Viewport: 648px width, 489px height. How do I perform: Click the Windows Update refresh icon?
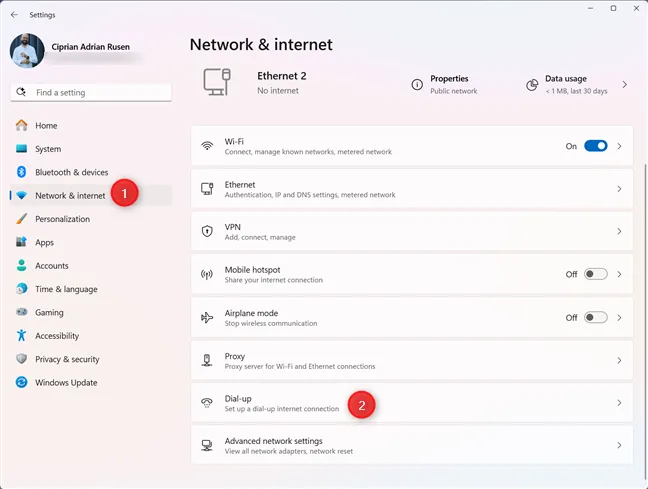[x=21, y=382]
